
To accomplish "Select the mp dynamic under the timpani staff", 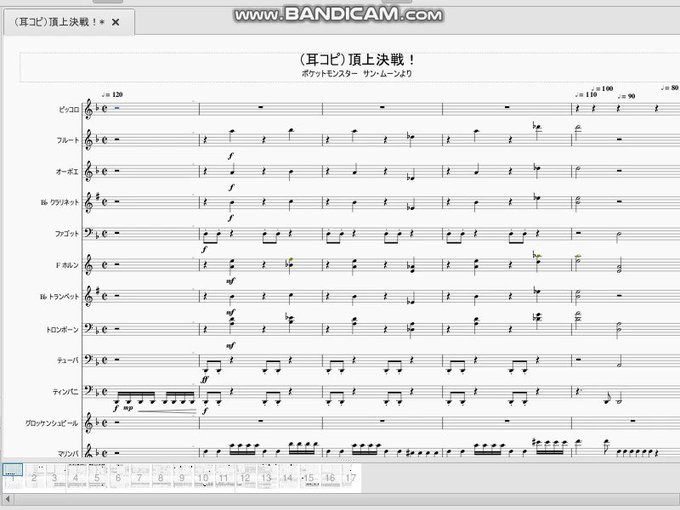I will pyautogui.click(x=128, y=408).
